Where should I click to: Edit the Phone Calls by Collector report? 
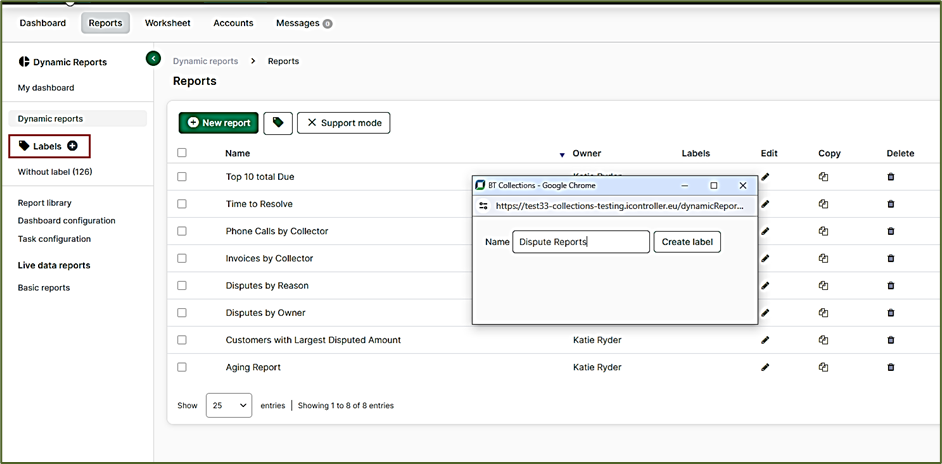pyautogui.click(x=765, y=231)
